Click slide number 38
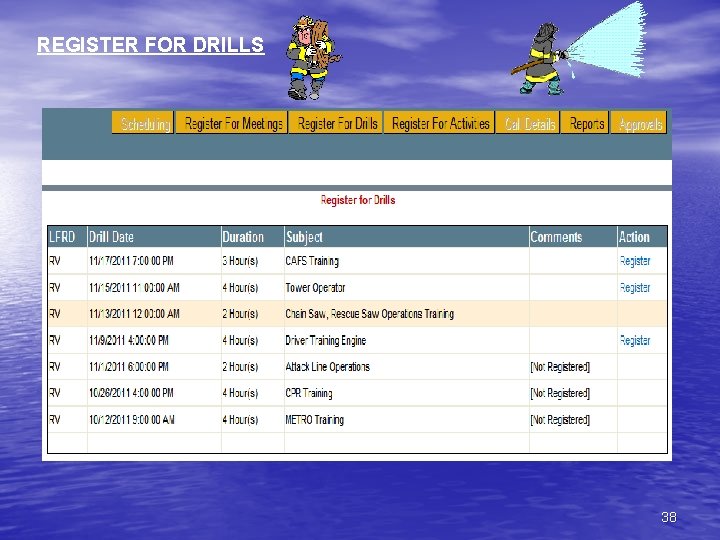The image size is (720, 540). (669, 517)
